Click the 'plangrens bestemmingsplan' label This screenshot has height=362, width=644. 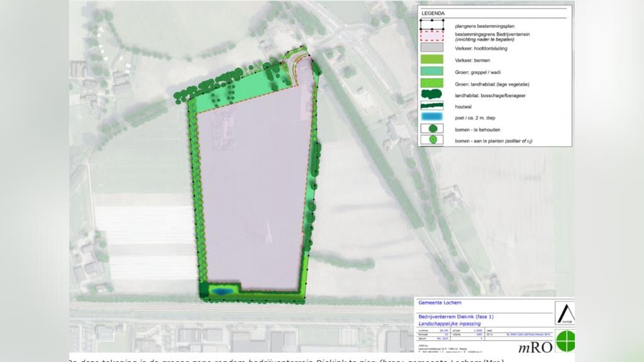[x=485, y=26]
